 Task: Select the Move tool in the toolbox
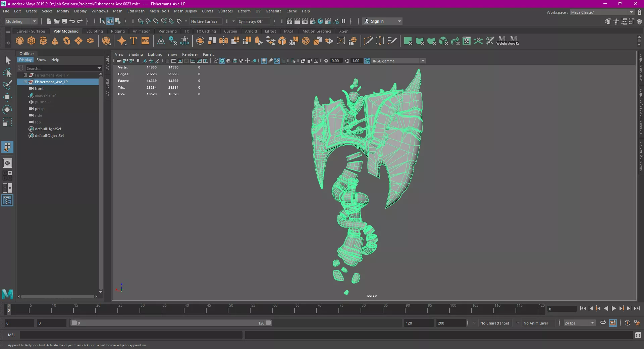pyautogui.click(x=7, y=97)
